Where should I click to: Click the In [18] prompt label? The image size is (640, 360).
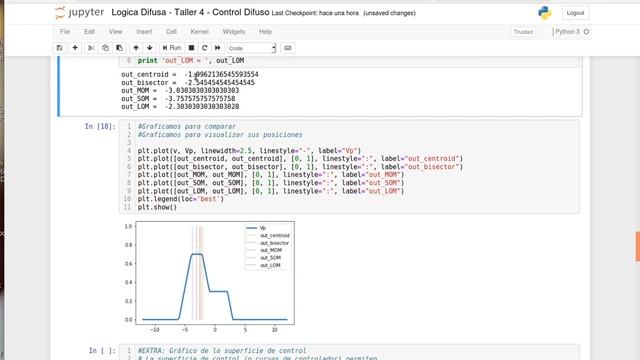(100, 127)
